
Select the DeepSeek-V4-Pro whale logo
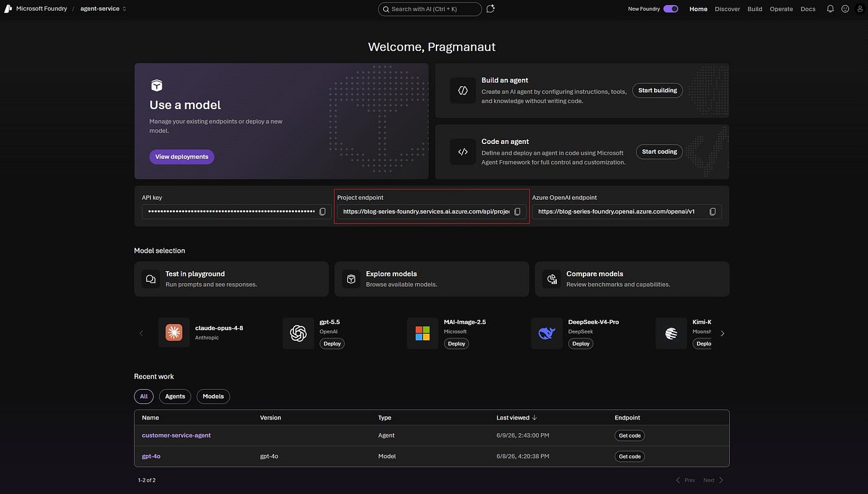pyautogui.click(x=547, y=333)
